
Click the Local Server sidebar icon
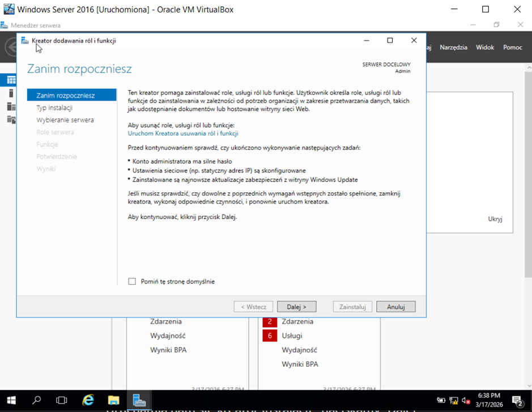click(11, 93)
